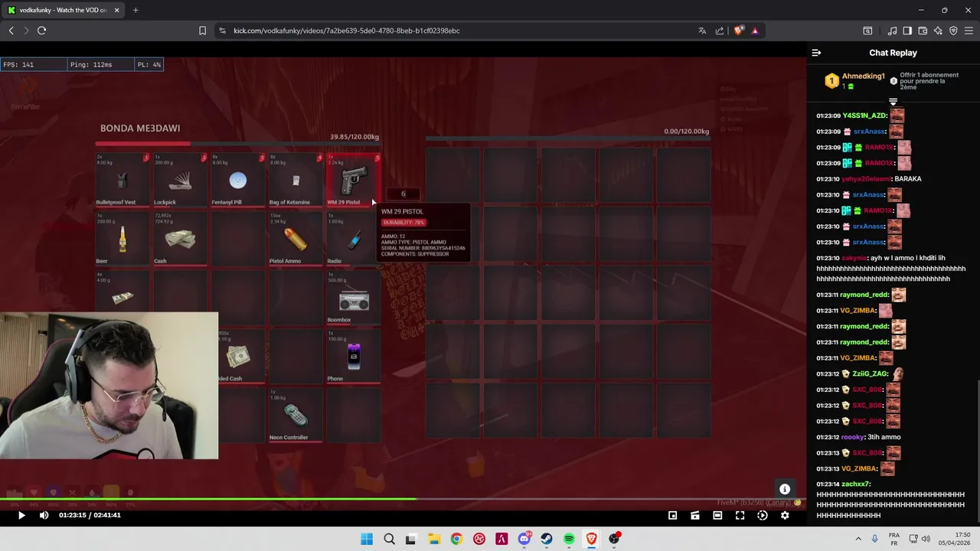This screenshot has width=980, height=551.
Task: Translate this page icon
Action: tap(702, 31)
